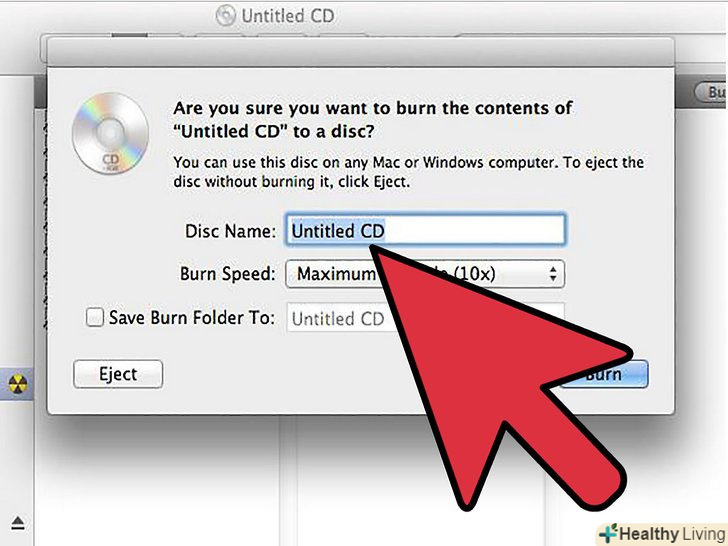This screenshot has height=546, width=728.
Task: Click the Healthy Living watermark text
Action: [x=673, y=534]
